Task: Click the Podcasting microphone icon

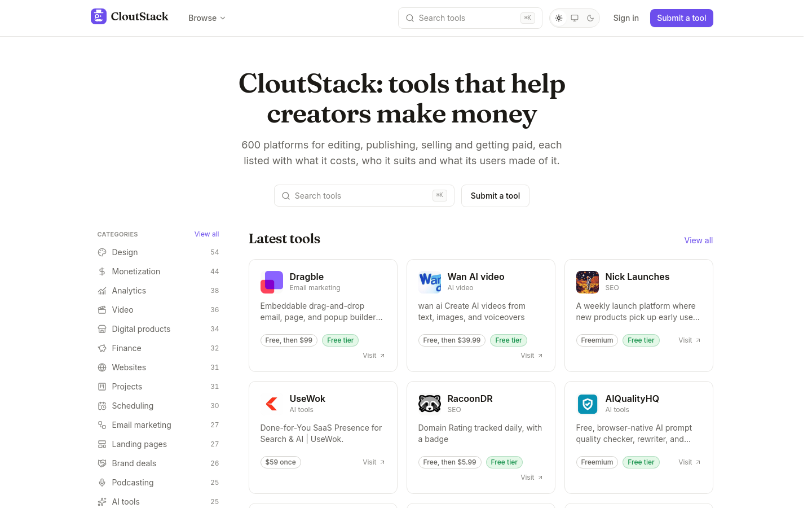Action: click(102, 483)
